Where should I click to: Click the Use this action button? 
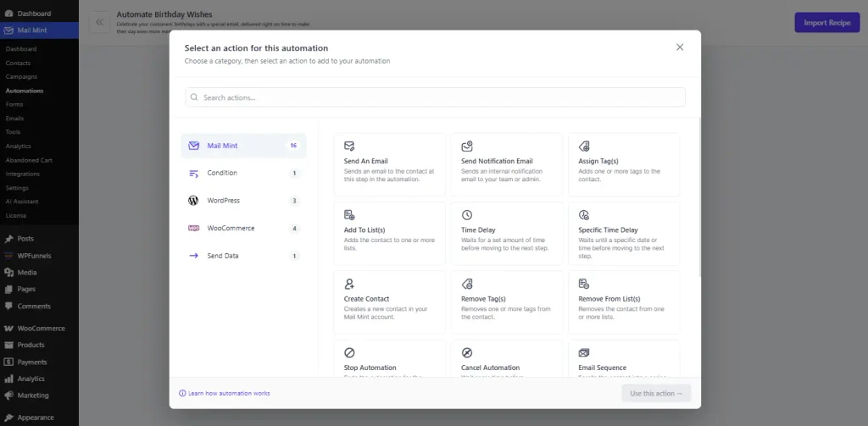[x=657, y=393]
